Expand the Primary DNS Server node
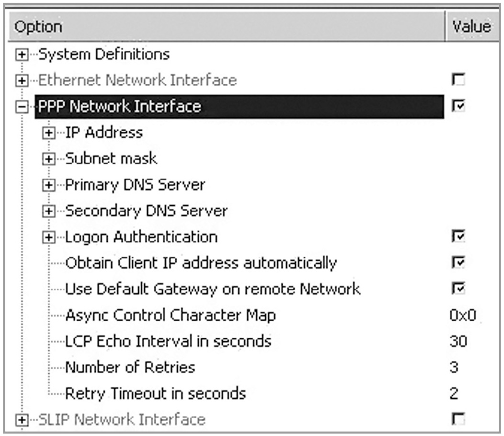Image resolution: width=504 pixels, height=436 pixels. click(x=48, y=185)
